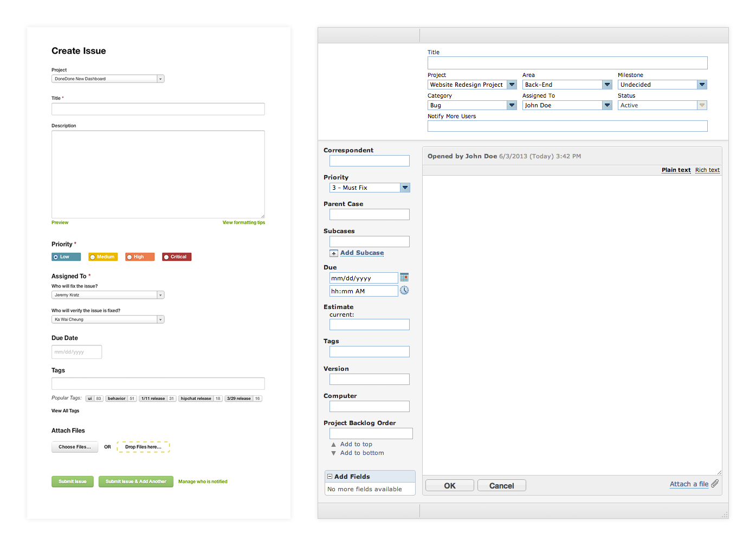Expand the Category dropdown showing Bug
756x546 pixels.
click(511, 105)
